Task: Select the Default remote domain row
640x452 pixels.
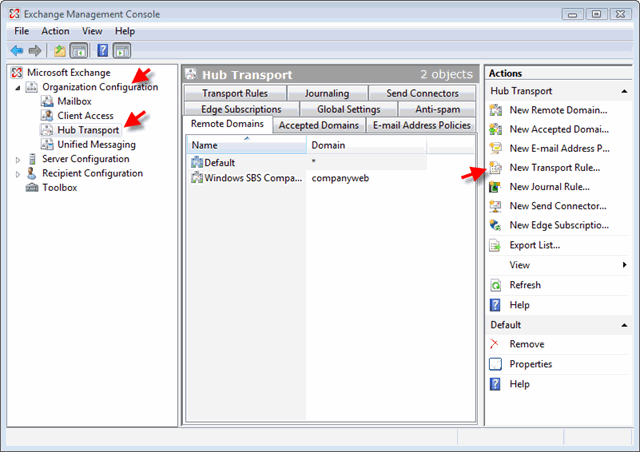Action: coord(307,163)
